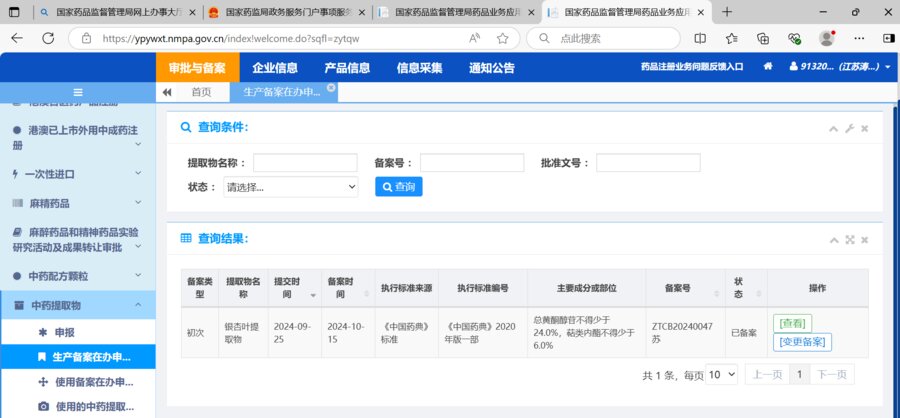
Task: Expand 港澳已上市外用中成药注册 menu
Action: pyautogui.click(x=77, y=138)
